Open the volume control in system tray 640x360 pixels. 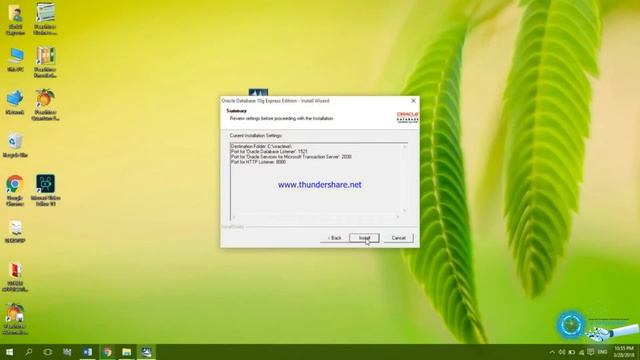[562, 352]
